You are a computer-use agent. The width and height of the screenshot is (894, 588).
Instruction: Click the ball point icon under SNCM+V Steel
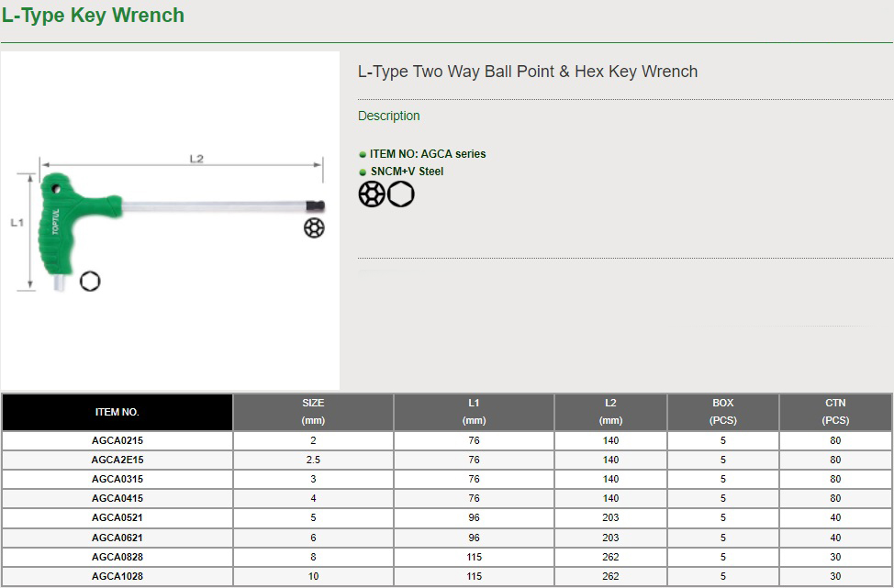coord(371,194)
